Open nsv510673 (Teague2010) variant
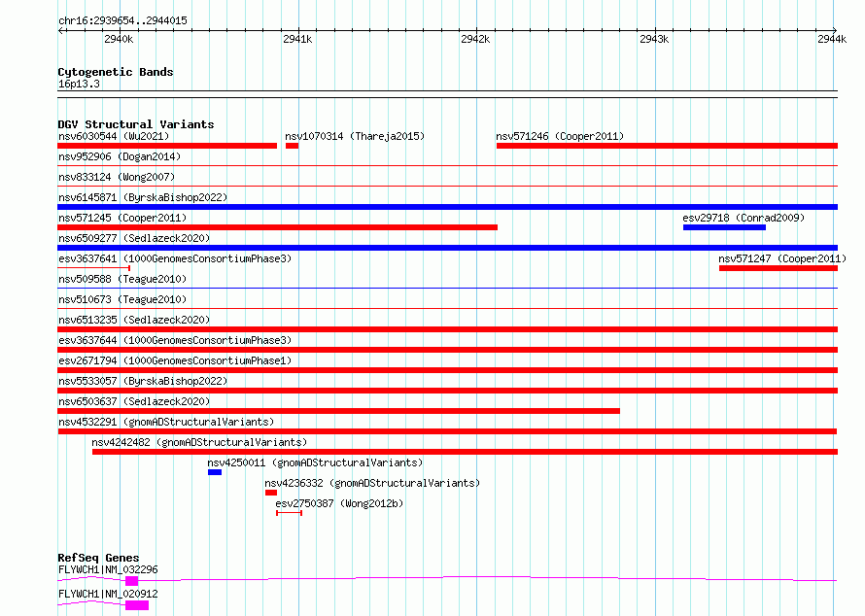The image size is (865, 616). coord(121,299)
